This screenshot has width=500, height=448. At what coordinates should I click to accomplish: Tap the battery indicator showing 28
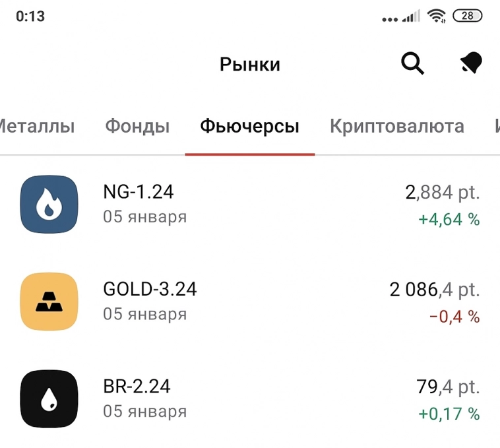click(x=467, y=16)
